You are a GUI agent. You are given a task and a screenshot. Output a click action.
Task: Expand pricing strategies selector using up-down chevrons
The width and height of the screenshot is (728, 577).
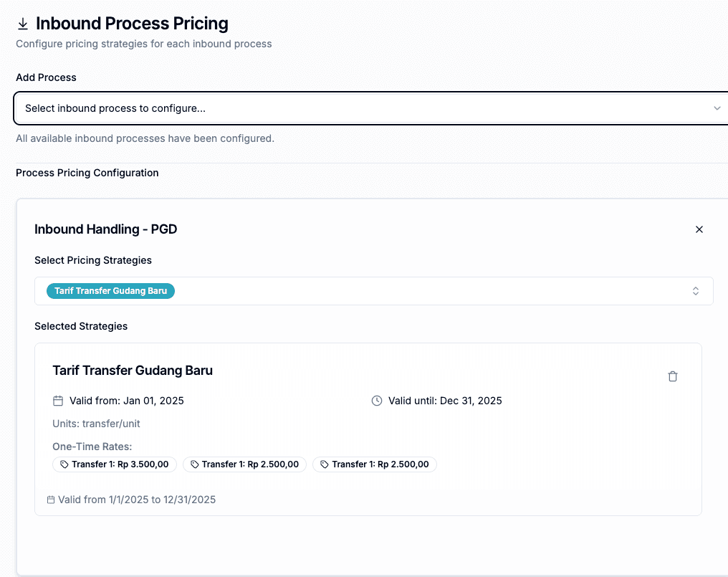[695, 291]
